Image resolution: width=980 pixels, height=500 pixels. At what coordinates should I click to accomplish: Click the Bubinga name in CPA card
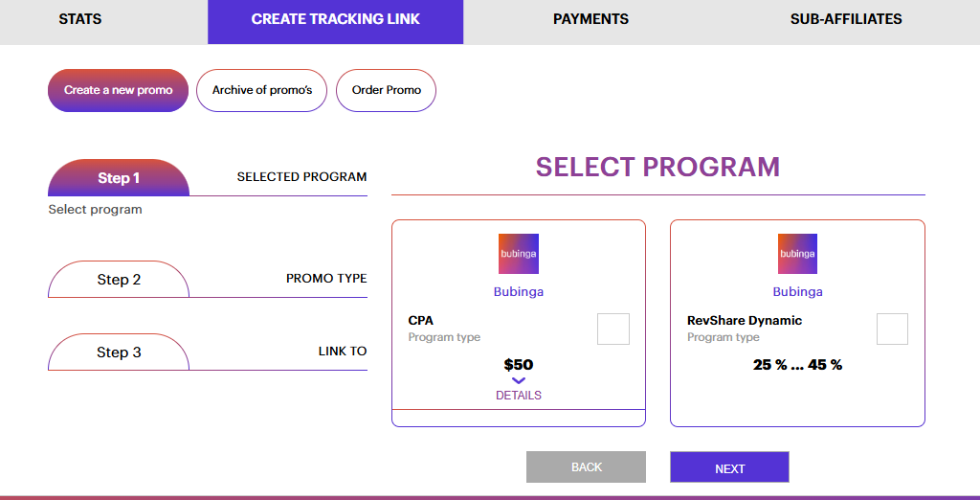(518, 291)
